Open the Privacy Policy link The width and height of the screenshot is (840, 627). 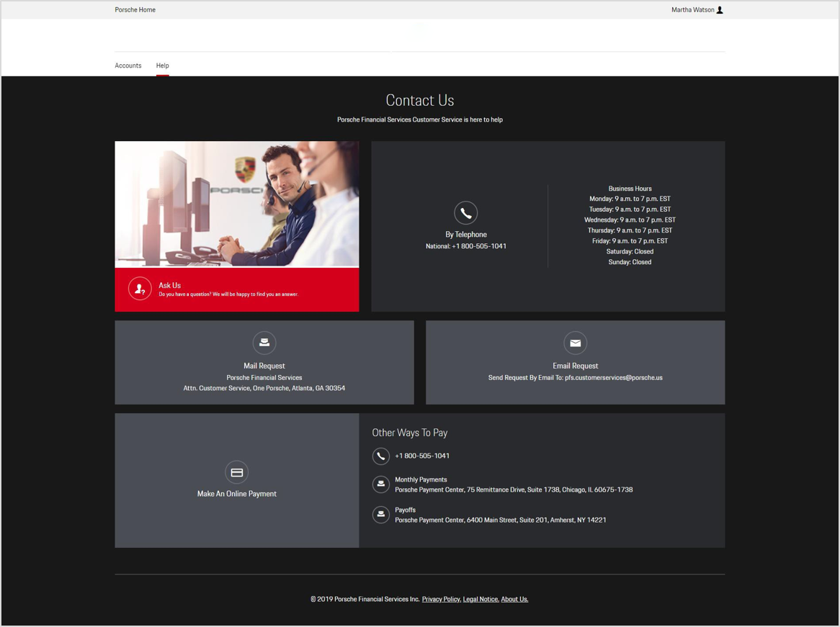[x=441, y=599]
